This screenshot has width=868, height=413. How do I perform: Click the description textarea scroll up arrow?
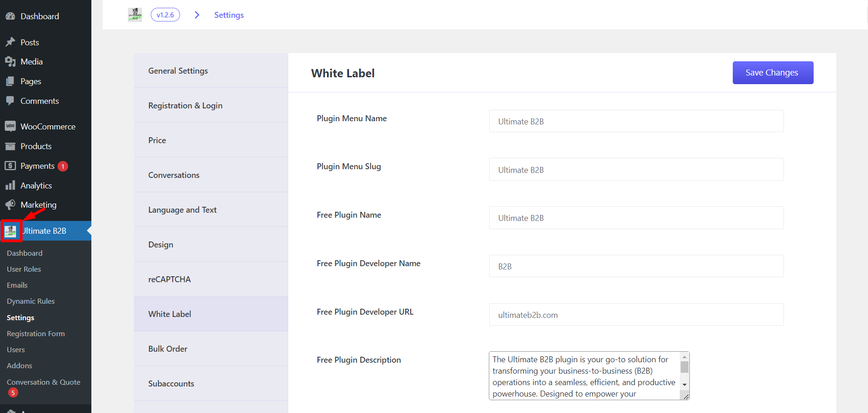(684, 357)
